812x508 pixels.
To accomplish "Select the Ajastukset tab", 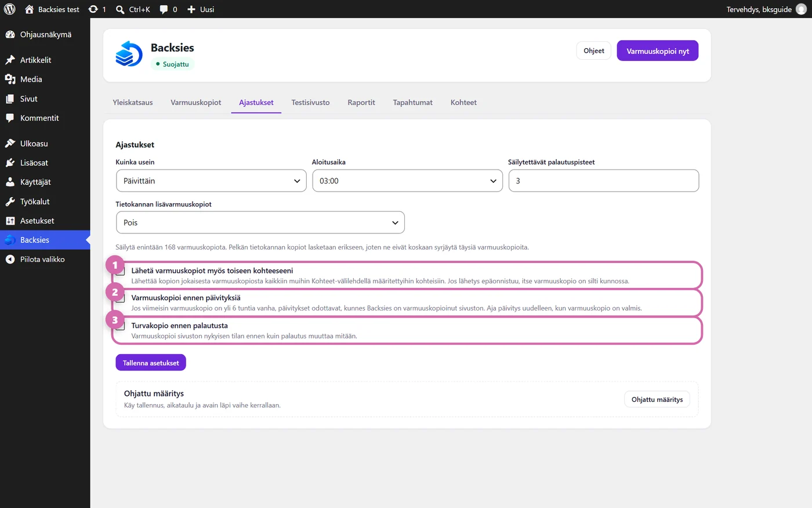I will click(256, 102).
